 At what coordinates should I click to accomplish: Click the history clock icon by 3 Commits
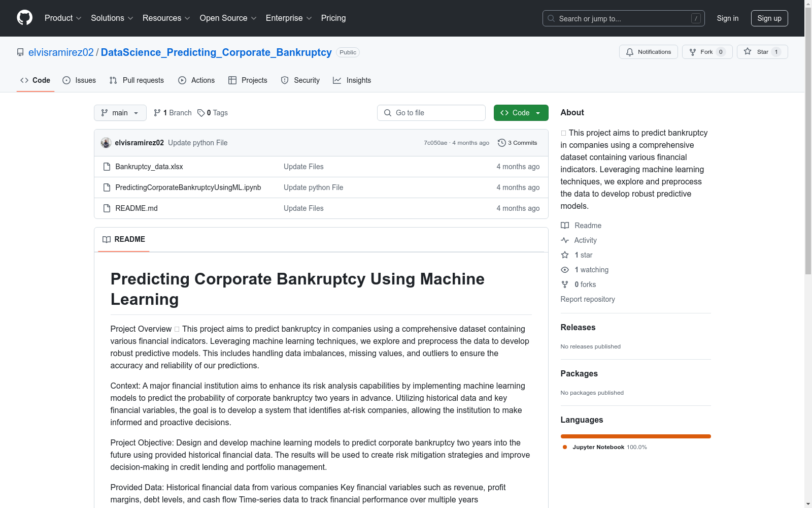pyautogui.click(x=502, y=143)
